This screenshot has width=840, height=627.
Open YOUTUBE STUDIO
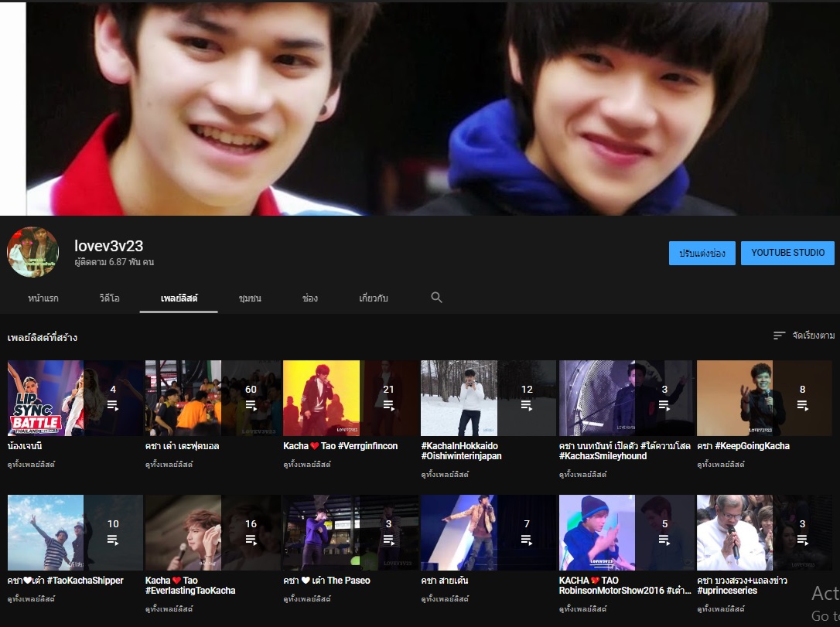pos(788,253)
